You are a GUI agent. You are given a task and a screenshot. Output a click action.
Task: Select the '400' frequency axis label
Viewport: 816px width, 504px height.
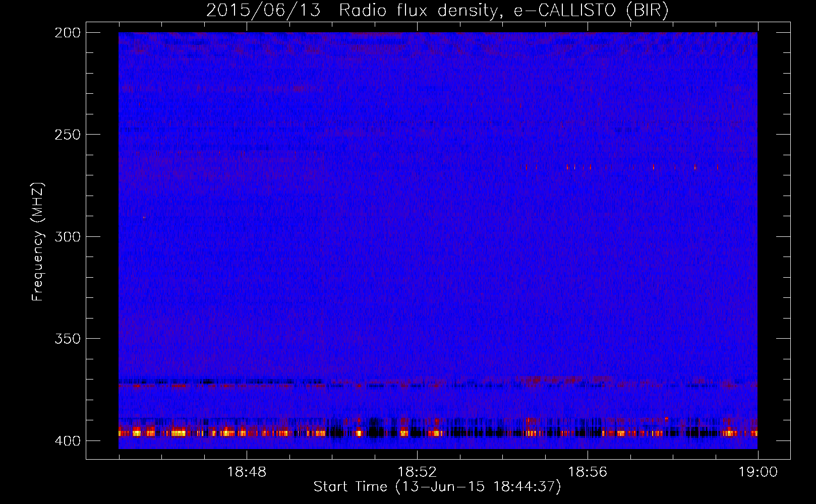point(67,440)
